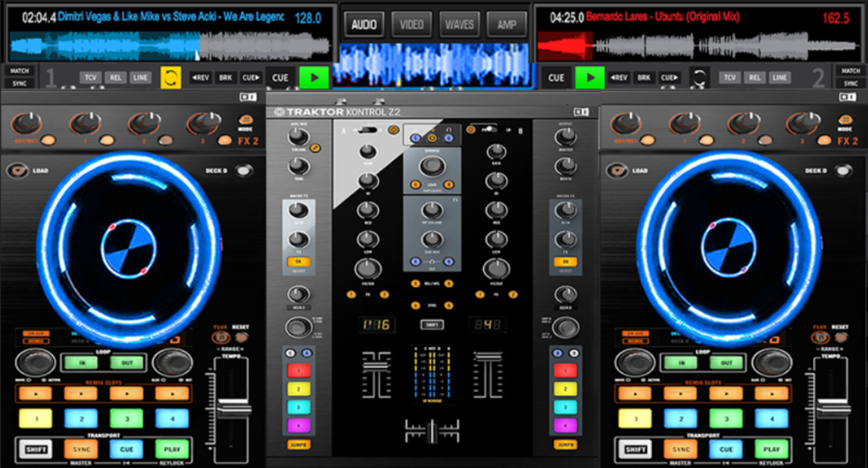Toggle the loop icon on deck 2
The height and width of the screenshot is (468, 868).
click(x=700, y=77)
